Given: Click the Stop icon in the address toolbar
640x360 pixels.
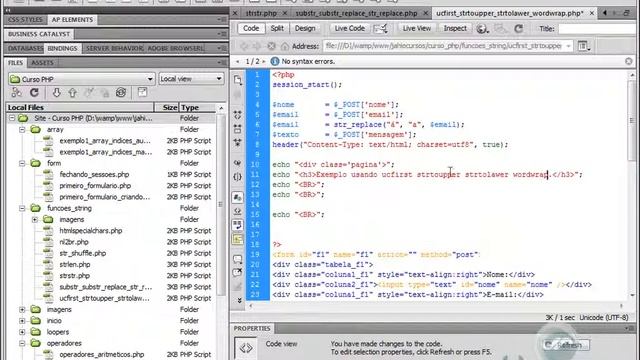Looking at the screenshot, I should click(271, 46).
